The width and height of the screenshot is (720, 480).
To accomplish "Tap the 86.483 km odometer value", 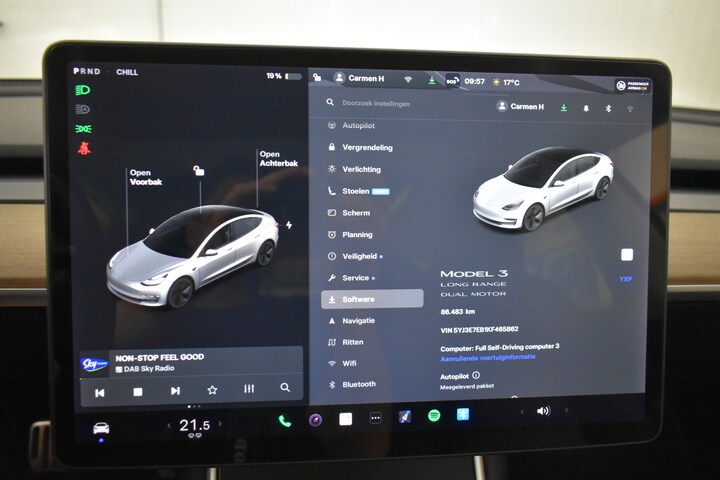I will point(458,311).
